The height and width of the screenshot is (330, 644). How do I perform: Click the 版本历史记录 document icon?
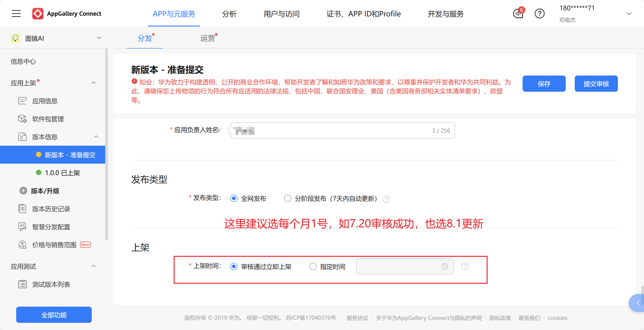22,209
